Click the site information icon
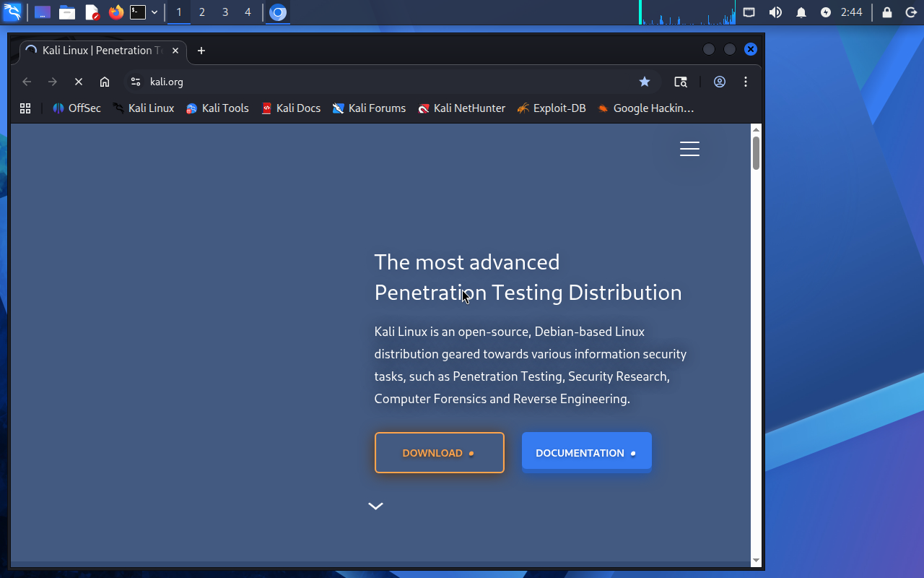Image resolution: width=924 pixels, height=578 pixels. tap(136, 82)
